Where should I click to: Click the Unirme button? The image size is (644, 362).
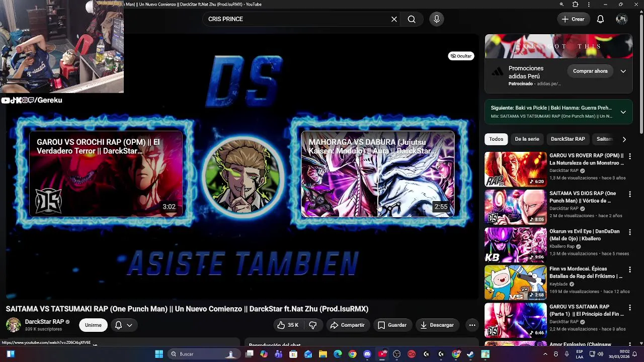point(93,325)
